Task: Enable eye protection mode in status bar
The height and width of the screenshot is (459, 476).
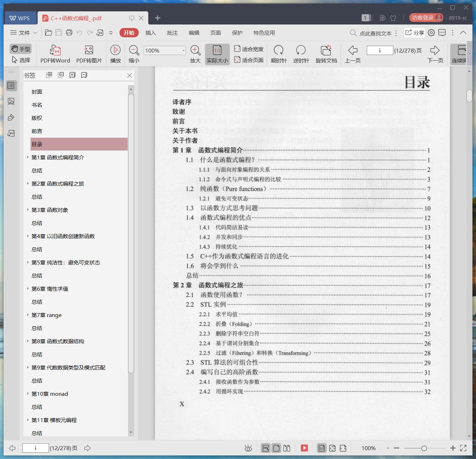Action: tap(248, 448)
